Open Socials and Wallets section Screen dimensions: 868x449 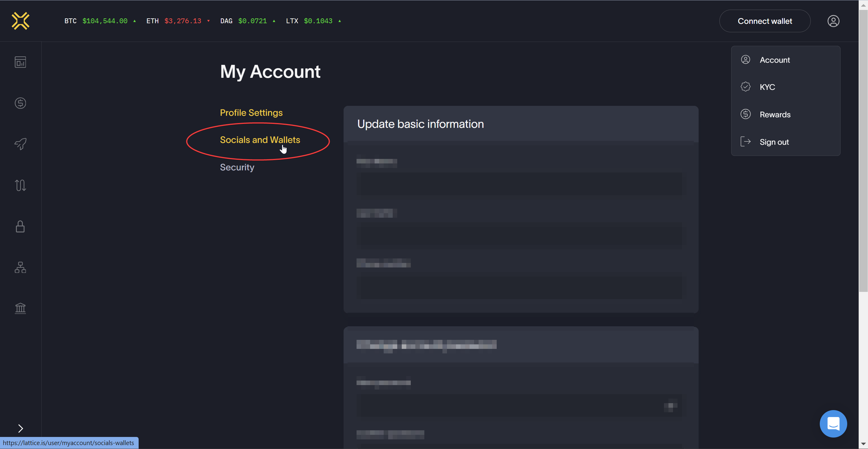coord(260,140)
